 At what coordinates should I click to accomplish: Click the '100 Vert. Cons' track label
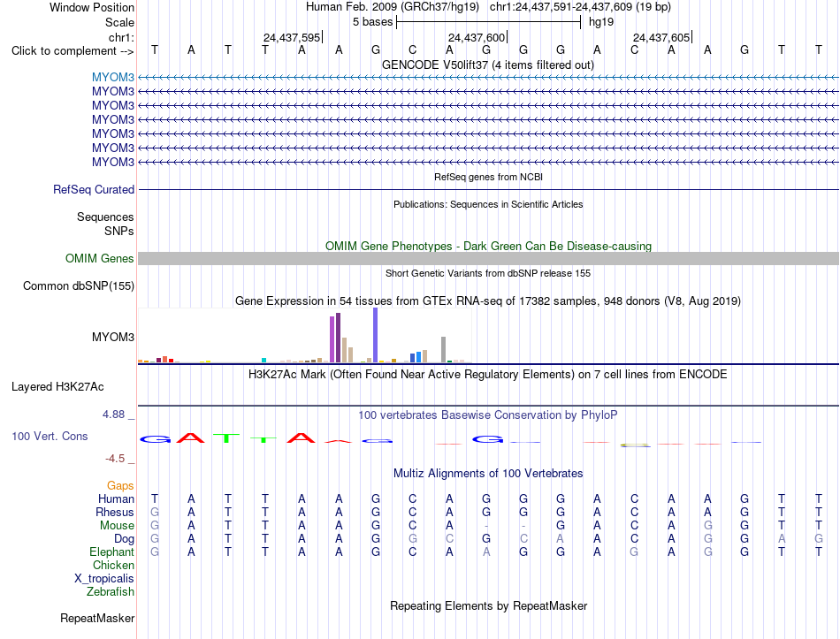point(50,437)
